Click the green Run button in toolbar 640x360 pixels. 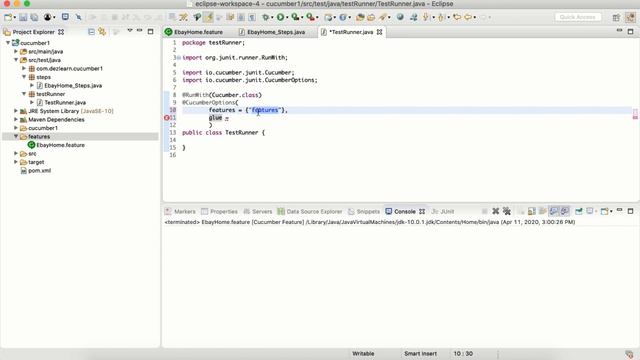coord(280,17)
